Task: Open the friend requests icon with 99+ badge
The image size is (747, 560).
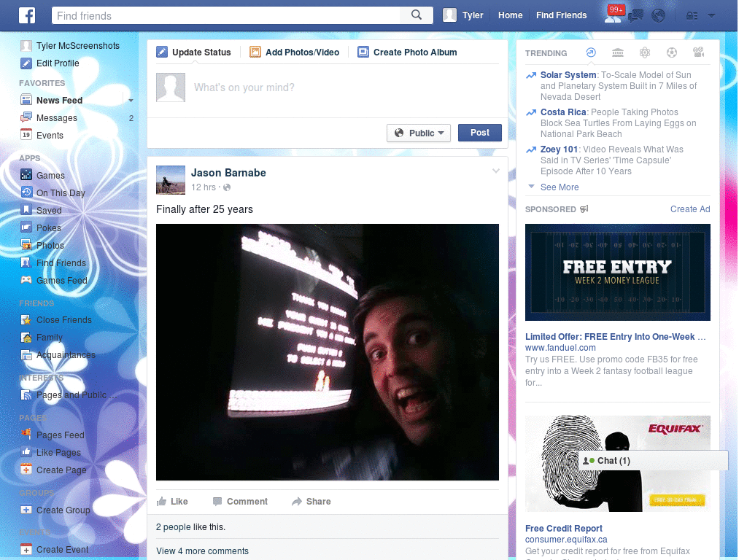Action: tap(613, 15)
